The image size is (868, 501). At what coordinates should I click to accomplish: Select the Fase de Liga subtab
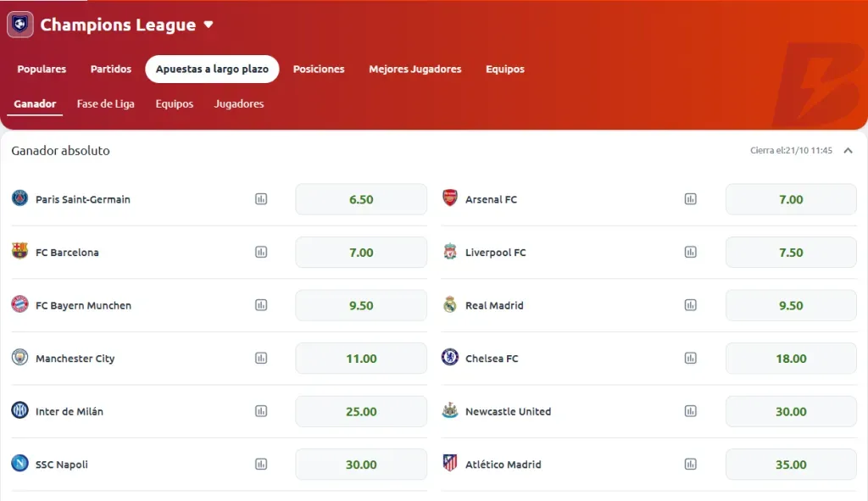[106, 104]
